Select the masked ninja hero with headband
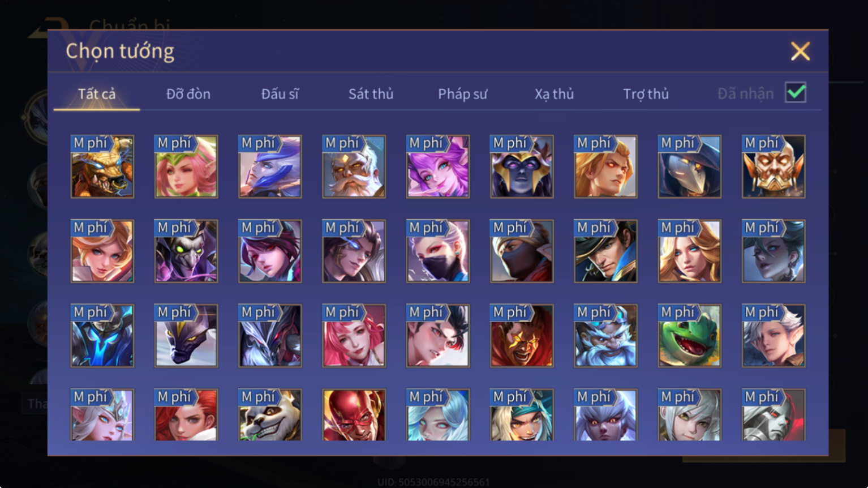 (x=521, y=251)
